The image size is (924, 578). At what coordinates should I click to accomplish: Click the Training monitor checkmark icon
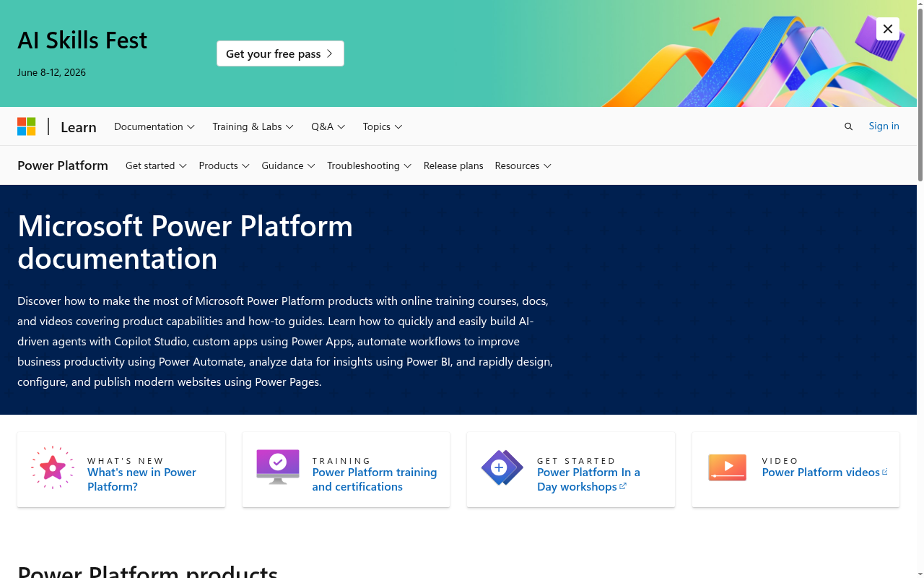[x=278, y=467]
